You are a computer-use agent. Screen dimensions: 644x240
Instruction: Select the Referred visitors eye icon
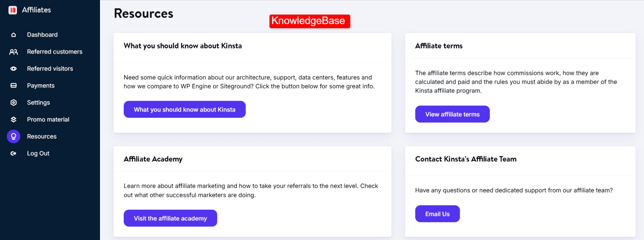pos(14,68)
